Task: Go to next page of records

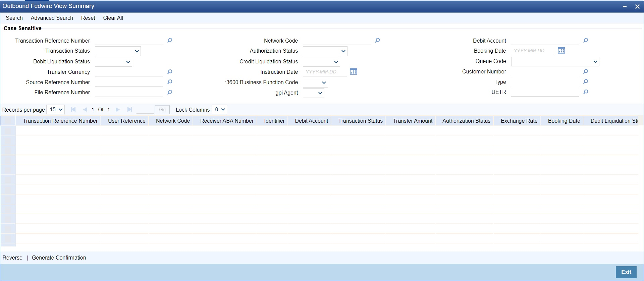Action: (117, 110)
